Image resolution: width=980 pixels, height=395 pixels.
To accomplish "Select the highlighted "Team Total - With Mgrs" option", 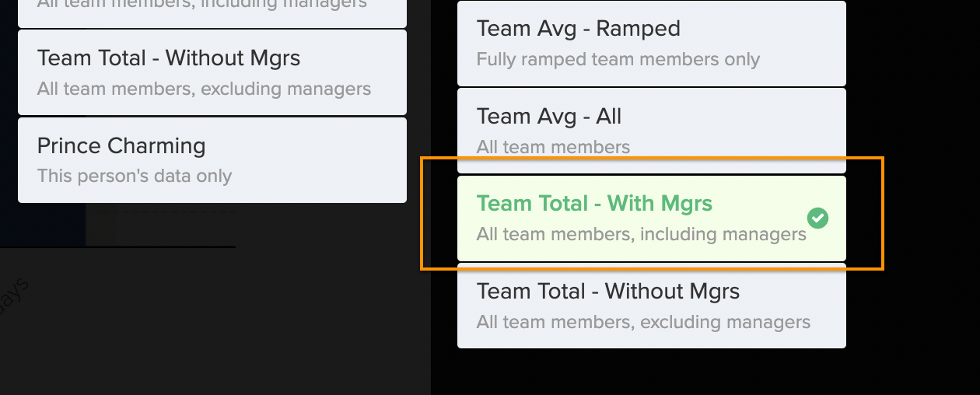I will point(652,218).
